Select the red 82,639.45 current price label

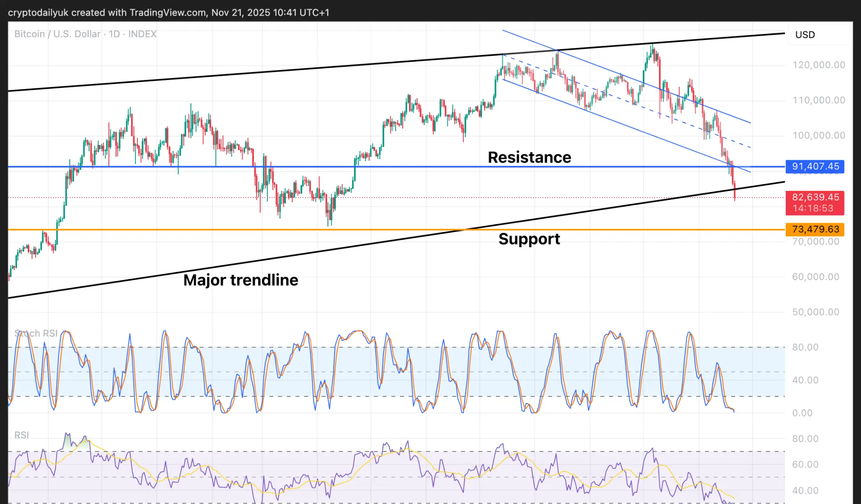pos(815,197)
